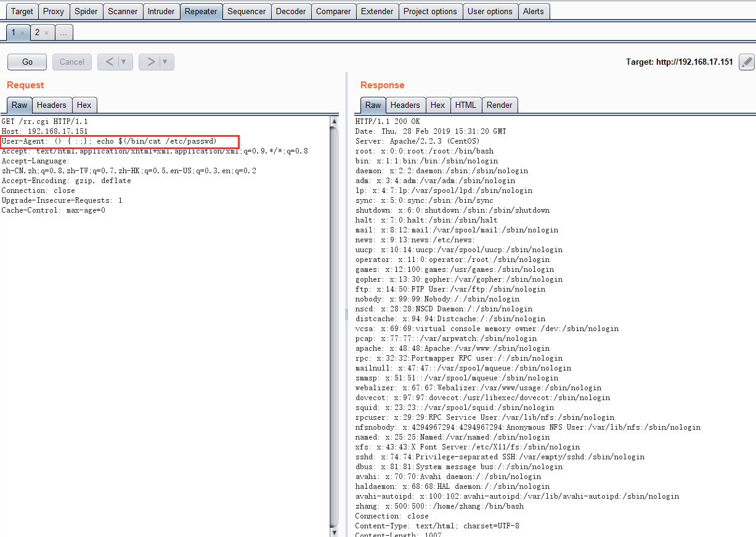Close Repeater tab 2 with its x

click(46, 33)
